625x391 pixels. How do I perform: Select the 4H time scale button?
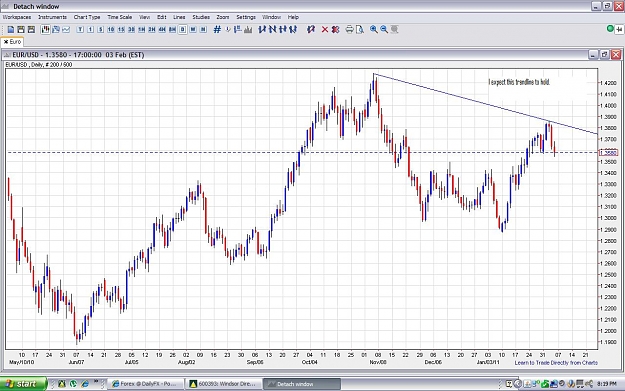162,29
